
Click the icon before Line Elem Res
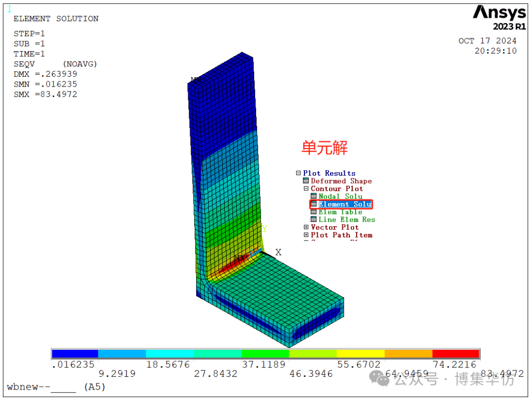pyautogui.click(x=314, y=219)
